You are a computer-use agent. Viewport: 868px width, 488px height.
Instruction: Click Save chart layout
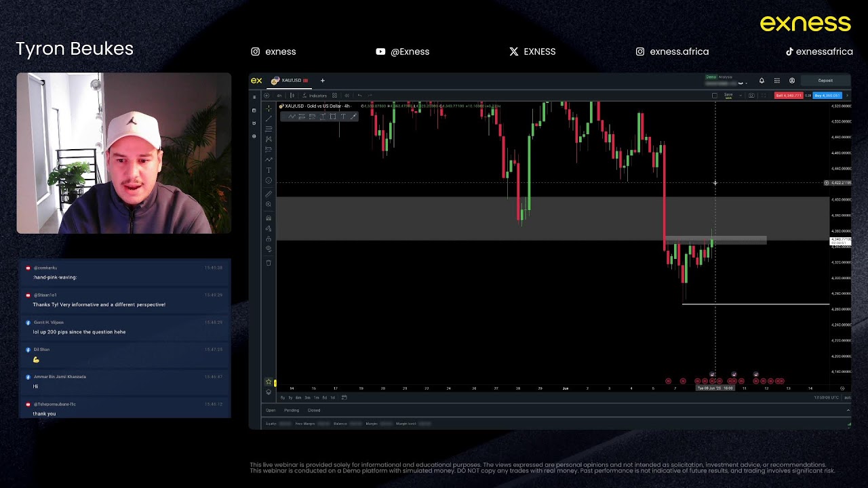728,96
